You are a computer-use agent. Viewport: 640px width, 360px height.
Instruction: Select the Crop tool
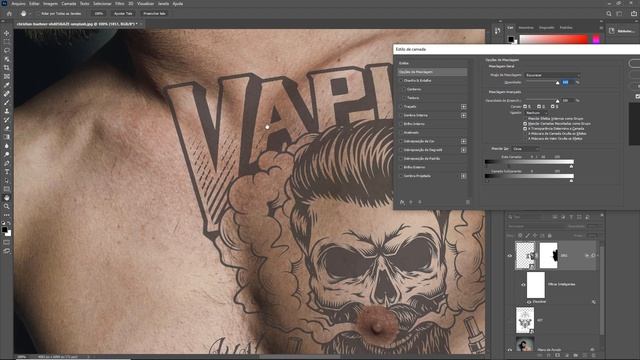point(7,68)
